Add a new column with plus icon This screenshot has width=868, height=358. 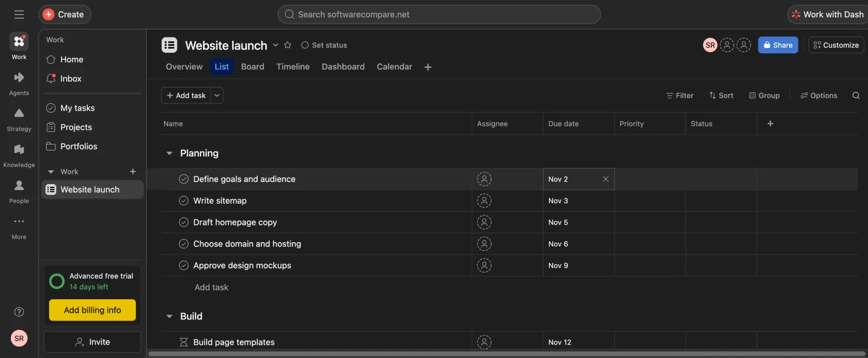(770, 124)
